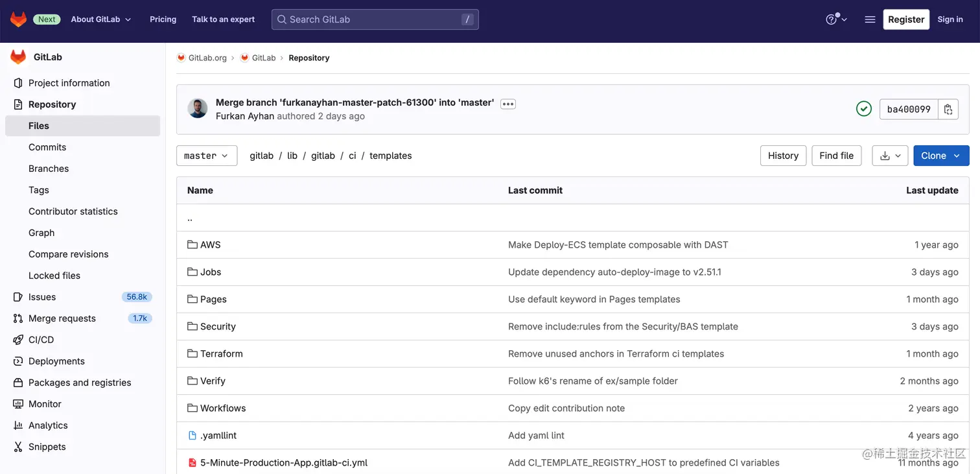This screenshot has width=980, height=474.
Task: Open the hamburger menu icon in header
Action: (x=870, y=19)
